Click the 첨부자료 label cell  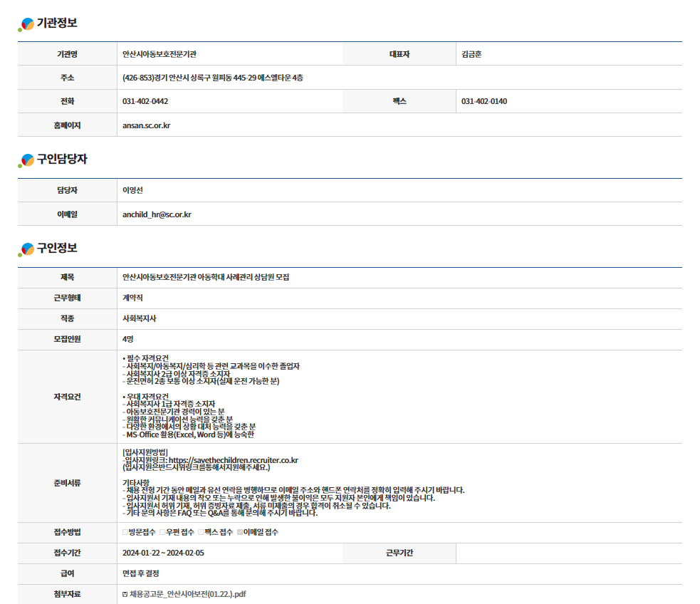click(x=68, y=594)
